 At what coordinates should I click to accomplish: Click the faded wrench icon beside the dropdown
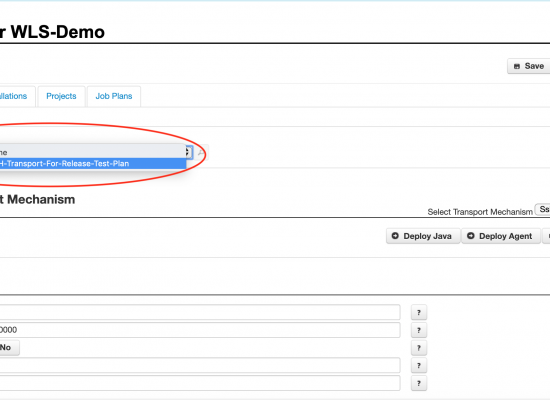201,153
